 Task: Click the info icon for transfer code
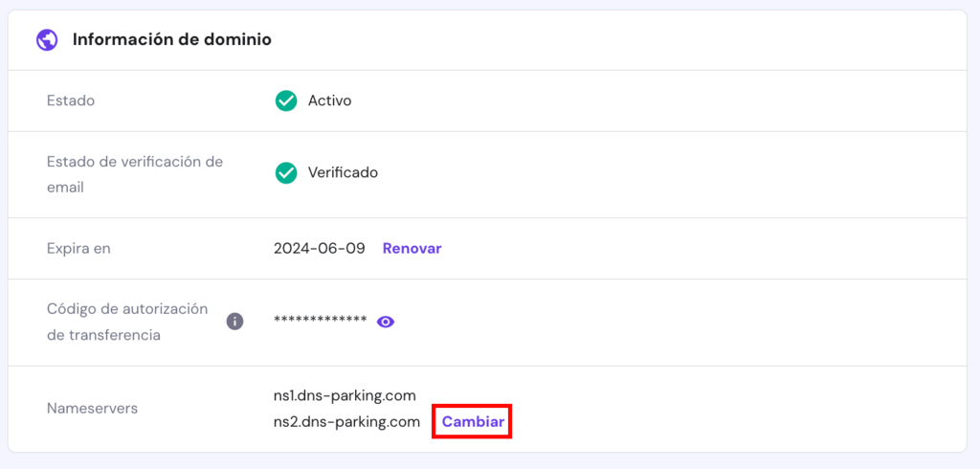(x=234, y=322)
